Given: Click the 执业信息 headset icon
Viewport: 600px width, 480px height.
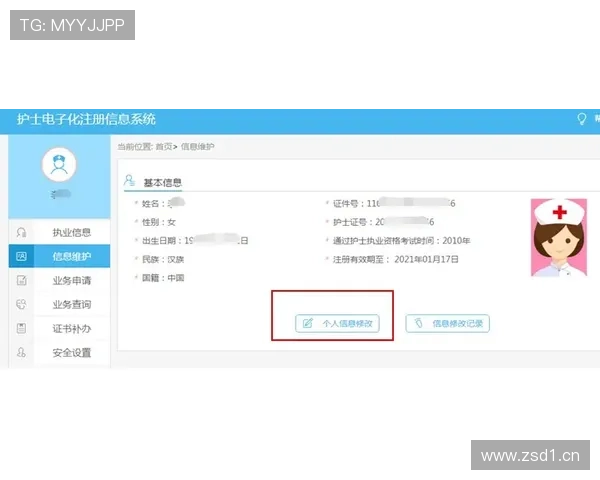Looking at the screenshot, I should pyautogui.click(x=21, y=232).
